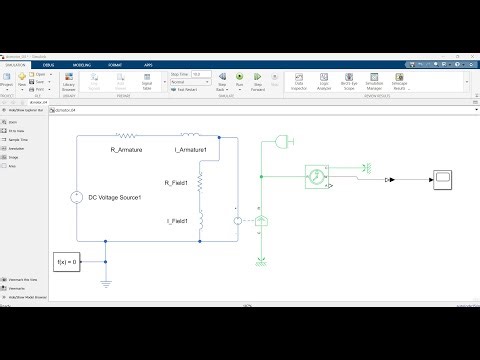This screenshot has height=360, width=480.
Task: Click the Hide/Show Explorer Bar button
Action: pyautogui.click(x=23, y=110)
